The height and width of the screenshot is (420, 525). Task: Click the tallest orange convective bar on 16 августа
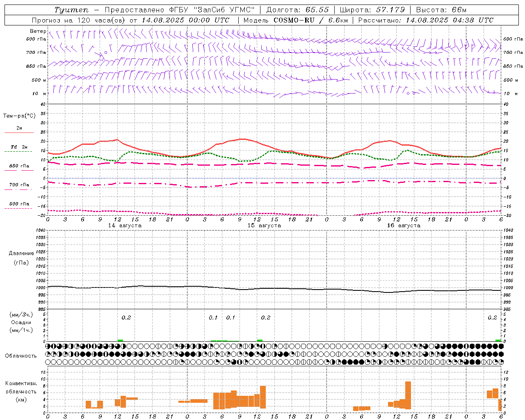(x=408, y=395)
